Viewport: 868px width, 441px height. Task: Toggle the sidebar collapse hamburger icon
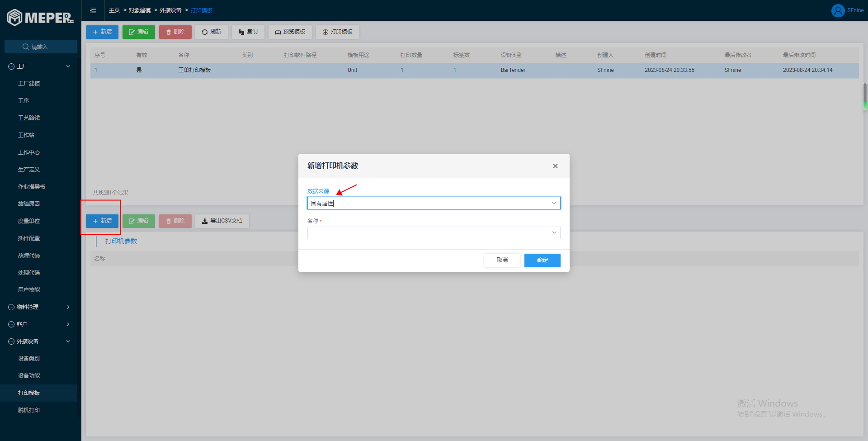click(x=93, y=10)
